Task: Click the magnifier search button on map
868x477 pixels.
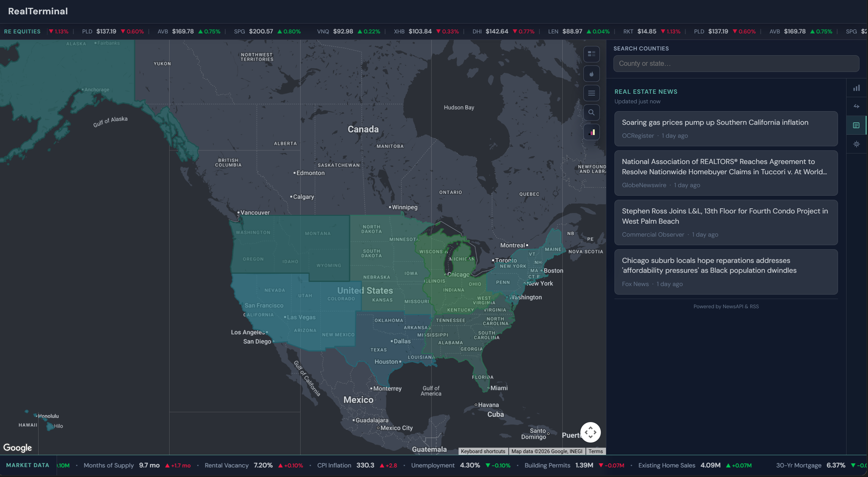Action: coord(591,113)
